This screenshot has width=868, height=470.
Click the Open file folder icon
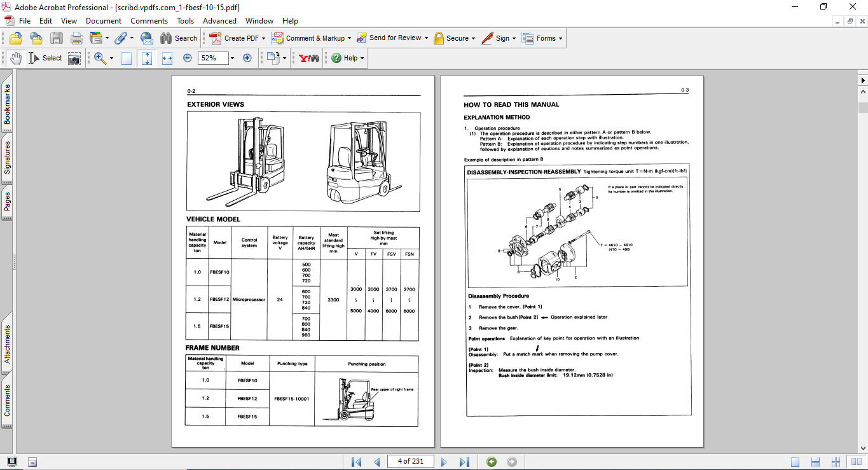(16, 38)
